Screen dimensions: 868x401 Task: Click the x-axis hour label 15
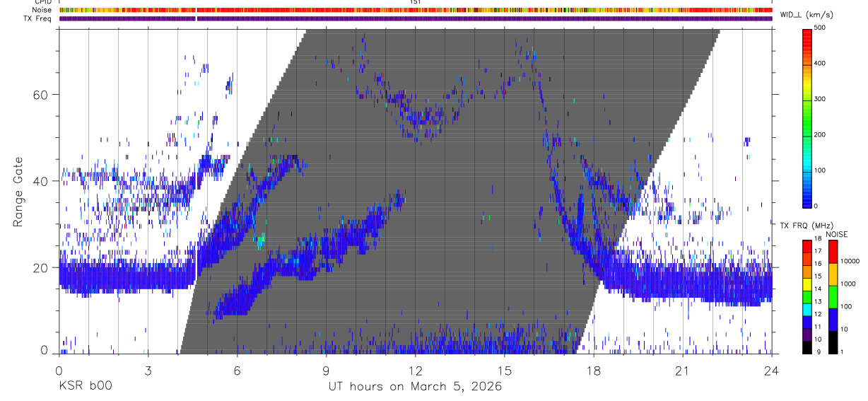click(504, 370)
